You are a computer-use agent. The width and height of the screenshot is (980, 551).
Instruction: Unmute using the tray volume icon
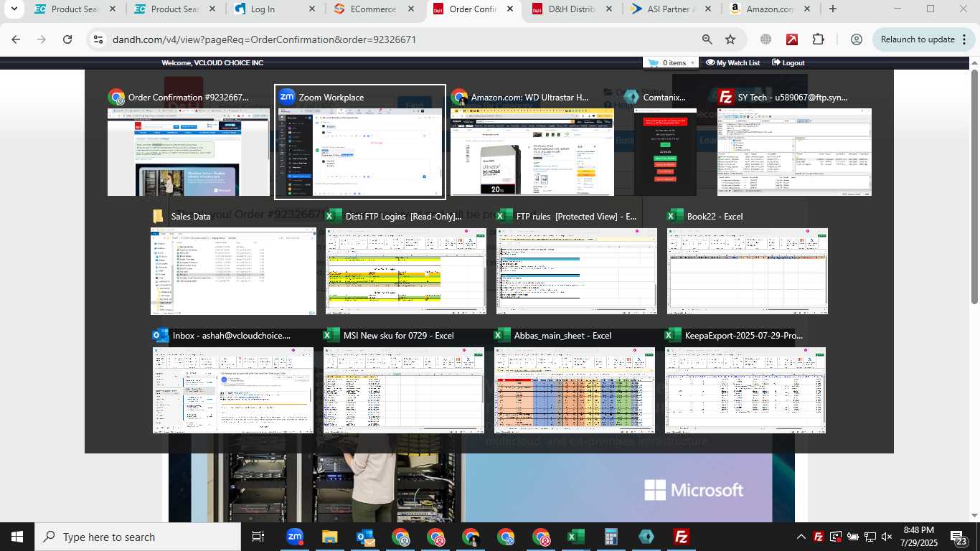pyautogui.click(x=887, y=537)
